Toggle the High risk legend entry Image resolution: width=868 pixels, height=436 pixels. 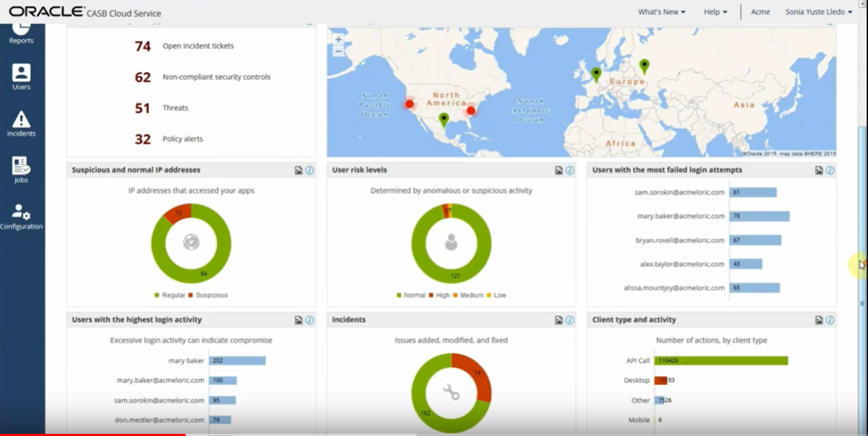(x=439, y=295)
